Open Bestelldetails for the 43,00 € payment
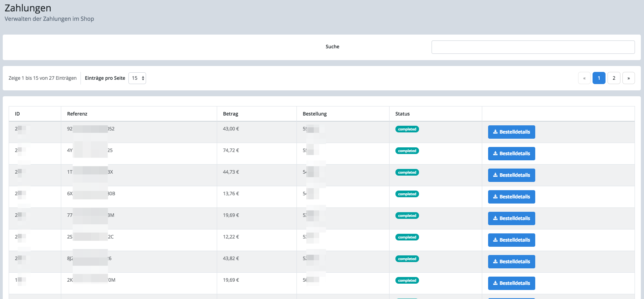This screenshot has height=299, width=644. [x=511, y=132]
